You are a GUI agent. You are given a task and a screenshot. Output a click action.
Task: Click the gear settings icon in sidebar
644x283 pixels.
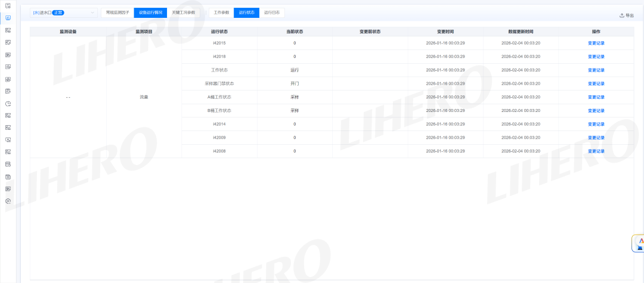point(8,201)
